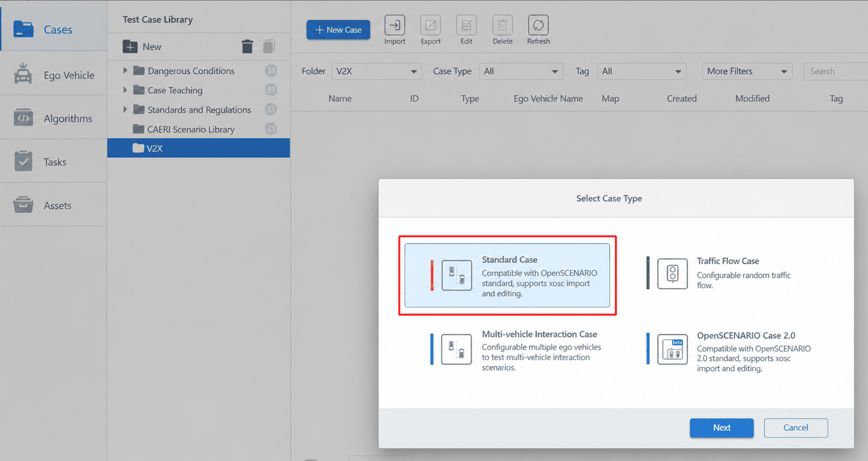Select Standards and Regulations folder

pyautogui.click(x=199, y=110)
